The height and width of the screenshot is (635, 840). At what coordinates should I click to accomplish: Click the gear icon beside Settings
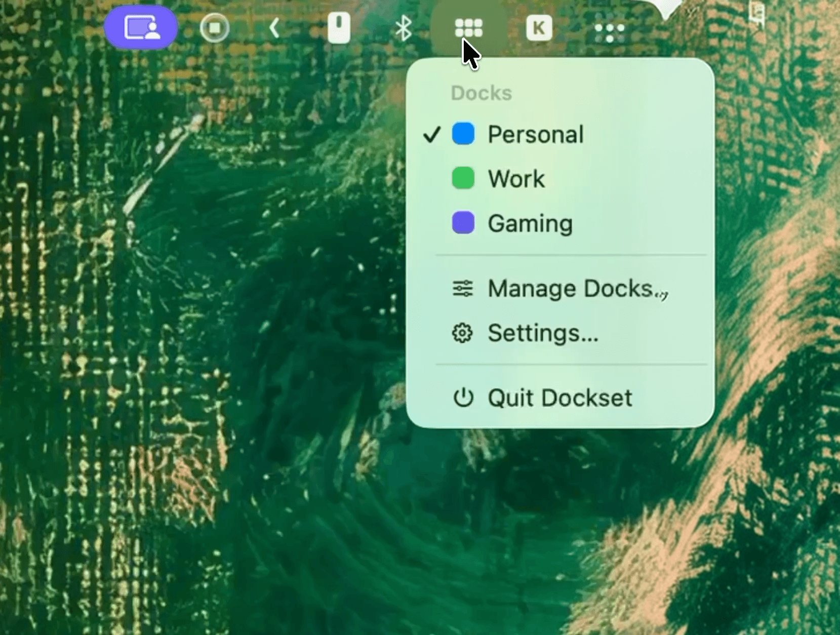(462, 333)
